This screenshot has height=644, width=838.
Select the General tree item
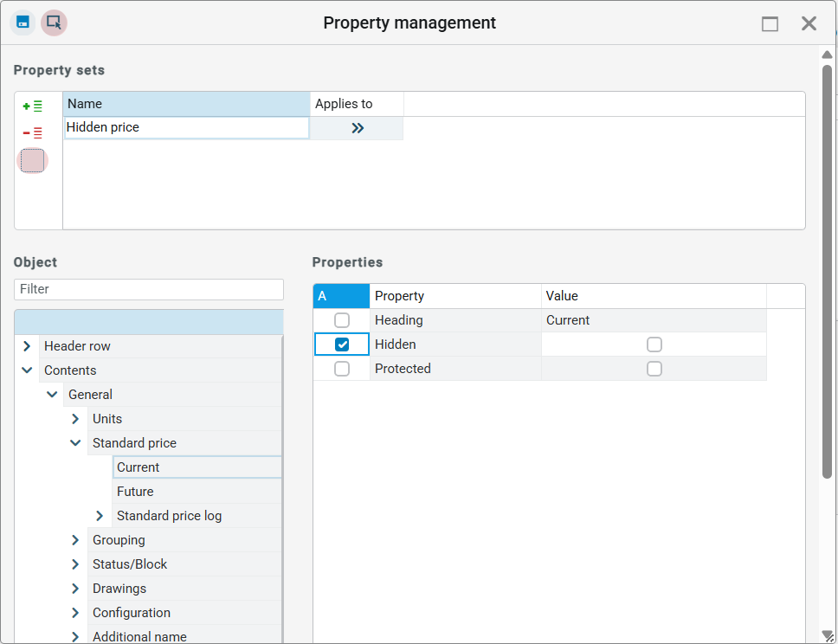click(172, 395)
